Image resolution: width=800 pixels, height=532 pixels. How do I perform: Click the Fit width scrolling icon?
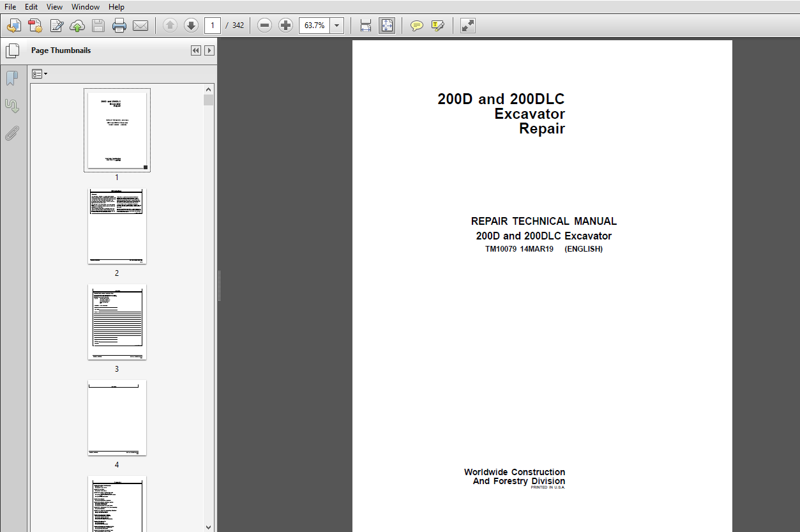tap(366, 26)
